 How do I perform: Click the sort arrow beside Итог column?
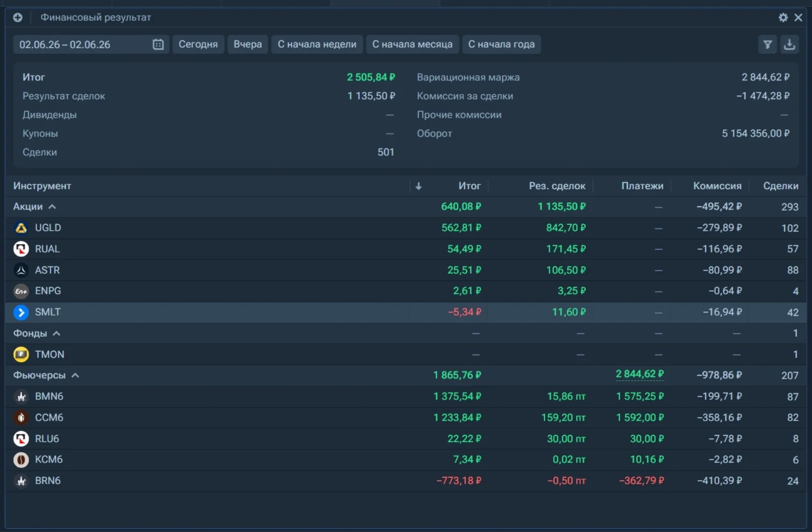click(419, 186)
